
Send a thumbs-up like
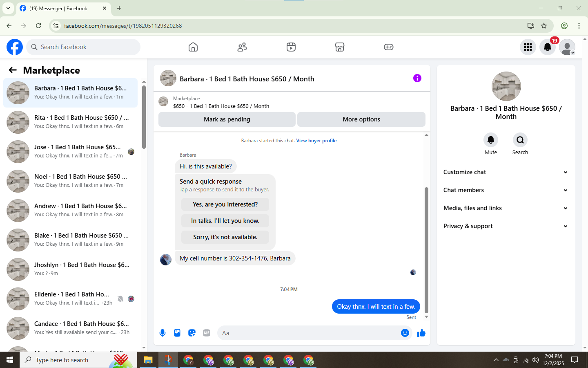click(x=421, y=333)
